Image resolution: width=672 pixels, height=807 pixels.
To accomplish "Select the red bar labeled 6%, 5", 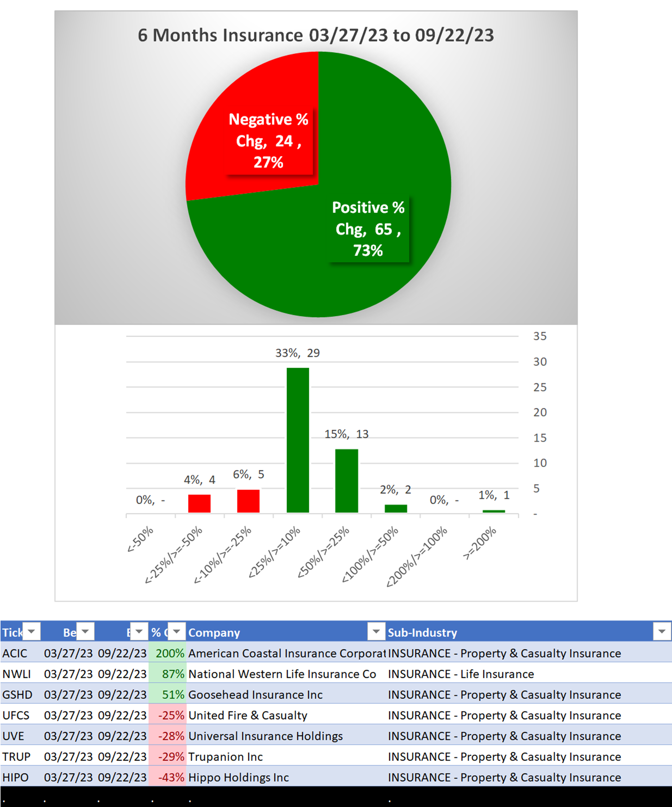I will (x=248, y=501).
